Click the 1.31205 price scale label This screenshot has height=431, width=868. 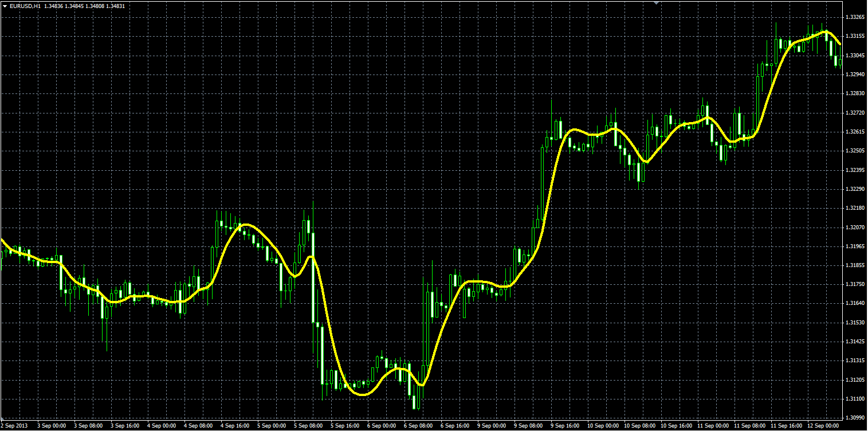tap(855, 380)
